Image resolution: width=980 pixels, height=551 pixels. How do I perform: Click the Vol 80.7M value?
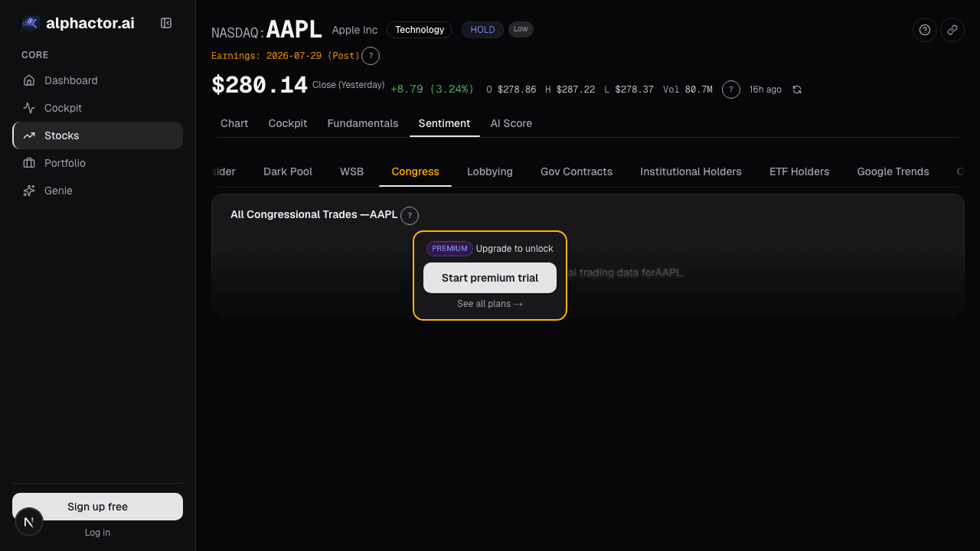pos(688,90)
